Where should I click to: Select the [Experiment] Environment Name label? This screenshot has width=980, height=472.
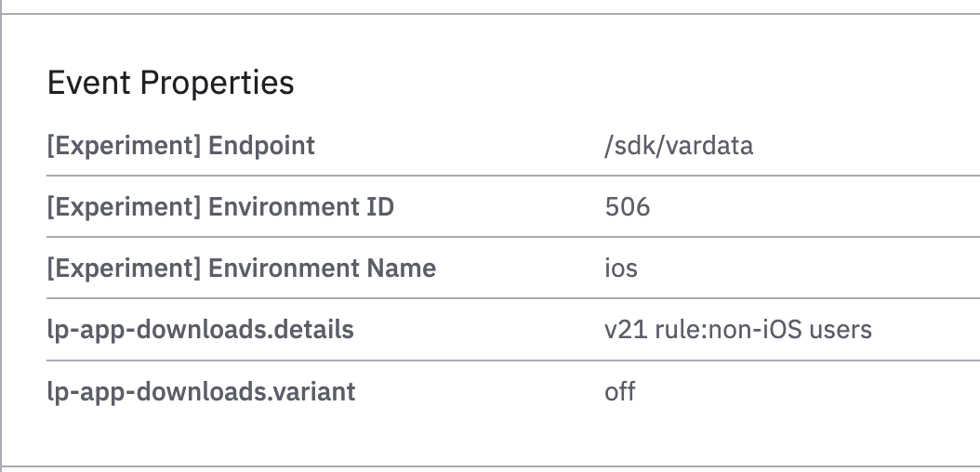241,269
